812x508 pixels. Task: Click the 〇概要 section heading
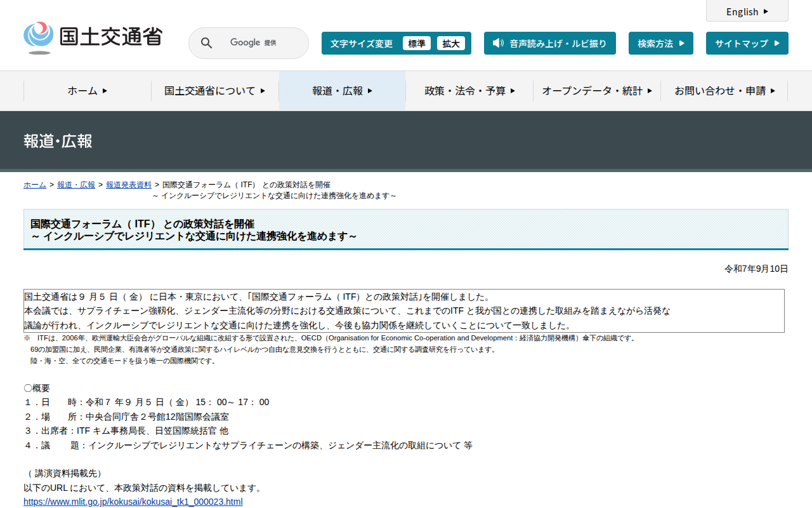(37, 388)
